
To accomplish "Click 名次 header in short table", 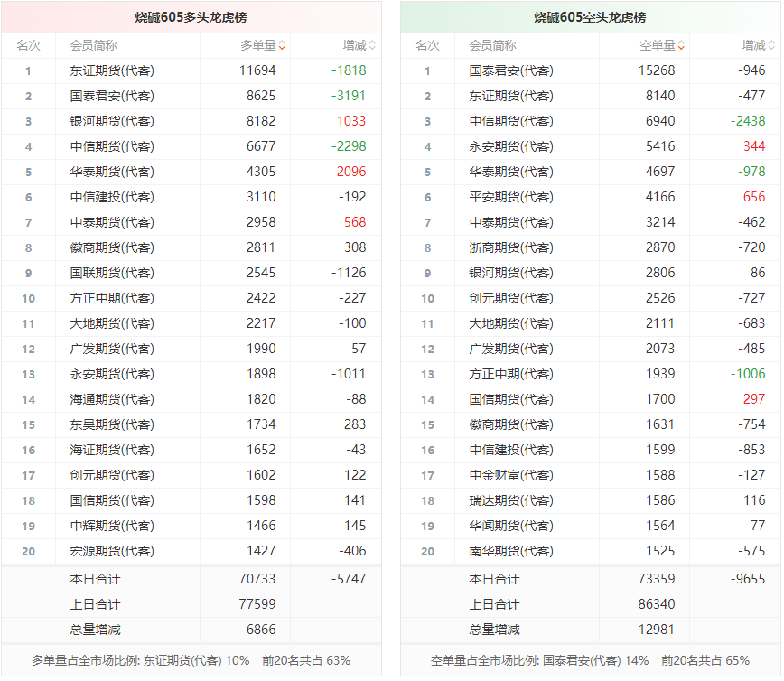I will (x=427, y=45).
